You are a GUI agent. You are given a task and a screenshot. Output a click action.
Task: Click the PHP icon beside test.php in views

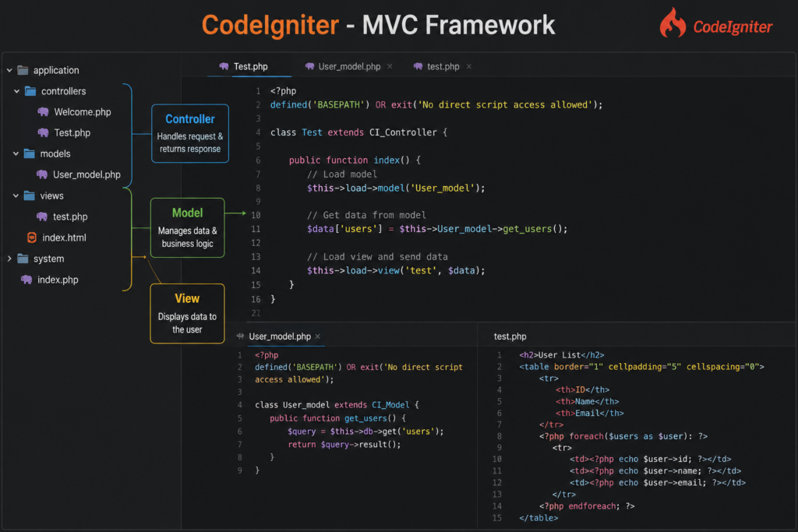(42, 217)
